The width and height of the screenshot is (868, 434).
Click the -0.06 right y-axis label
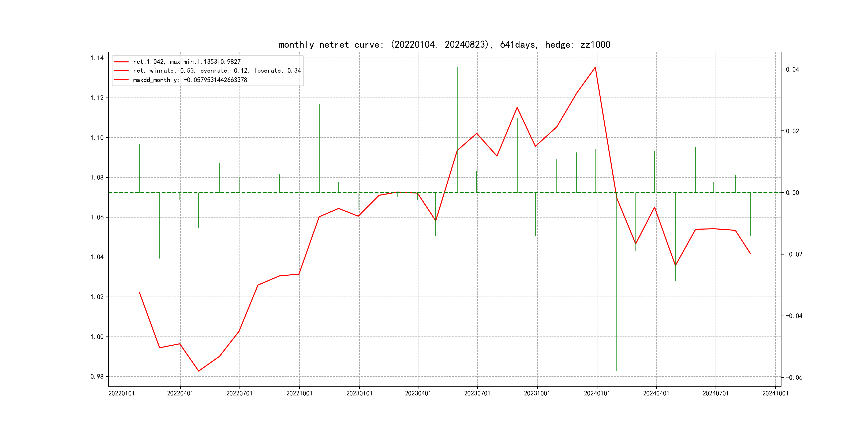pos(794,377)
